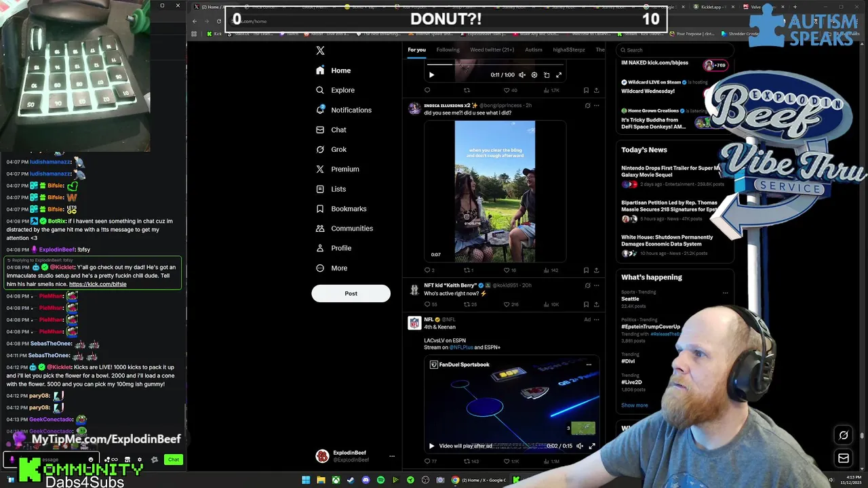Switch to the highaSSterpz tab
Image resolution: width=868 pixels, height=488 pixels.
(568, 49)
